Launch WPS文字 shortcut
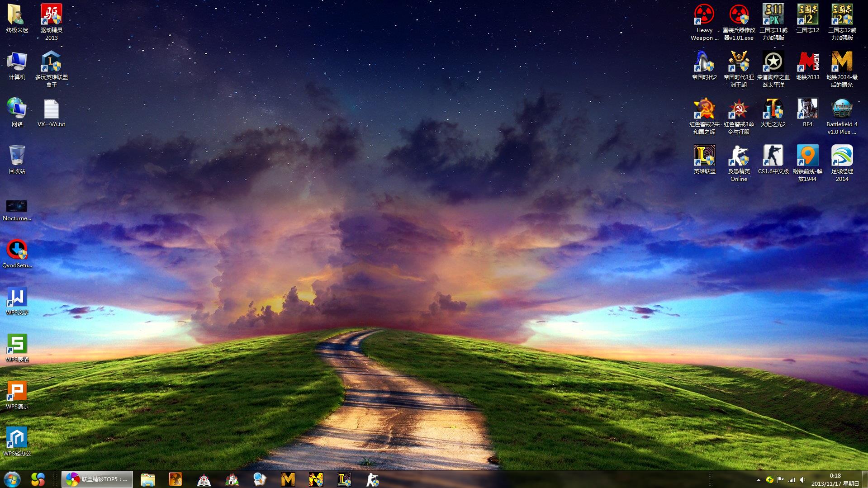 tap(17, 301)
